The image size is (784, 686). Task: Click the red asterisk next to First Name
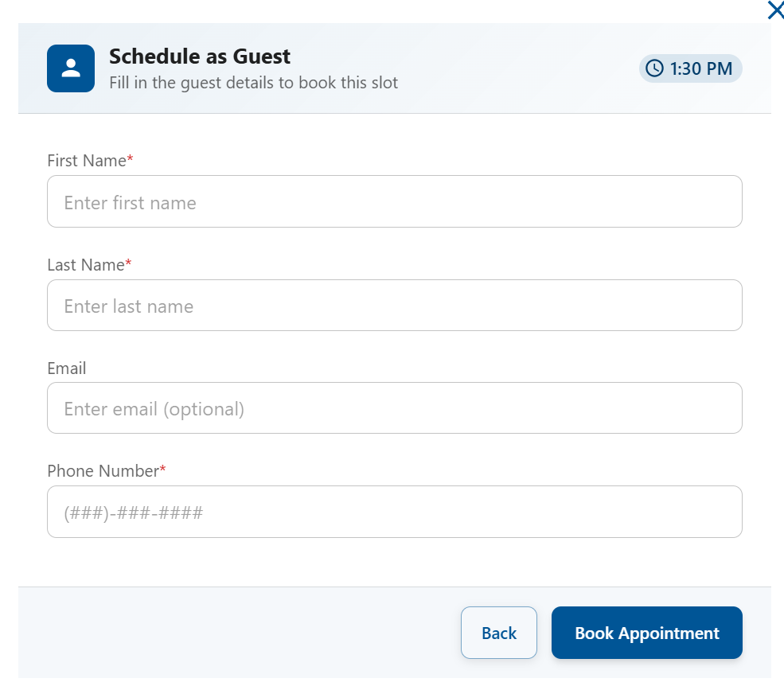(130, 156)
